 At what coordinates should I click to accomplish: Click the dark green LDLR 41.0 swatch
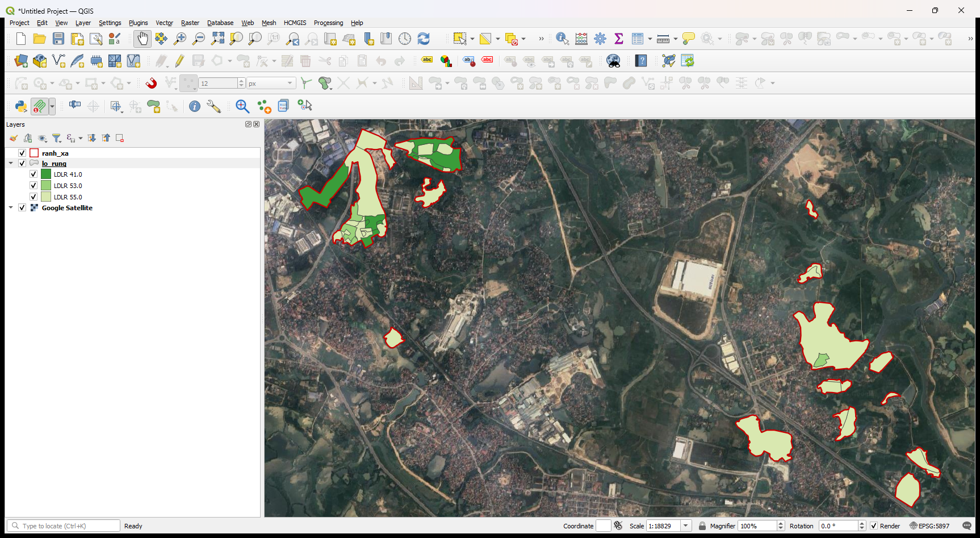[x=46, y=174]
